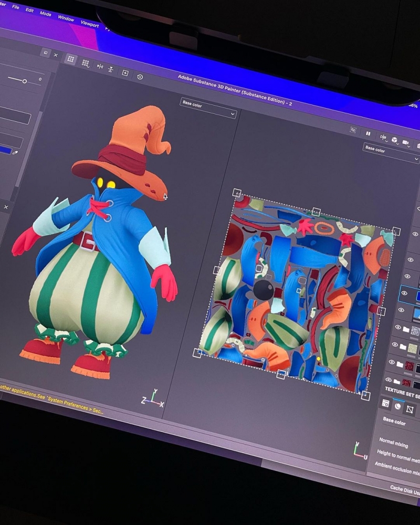The width and height of the screenshot is (420, 525).
Task: Click the horizontal mirror flip icon
Action: tap(100, 66)
